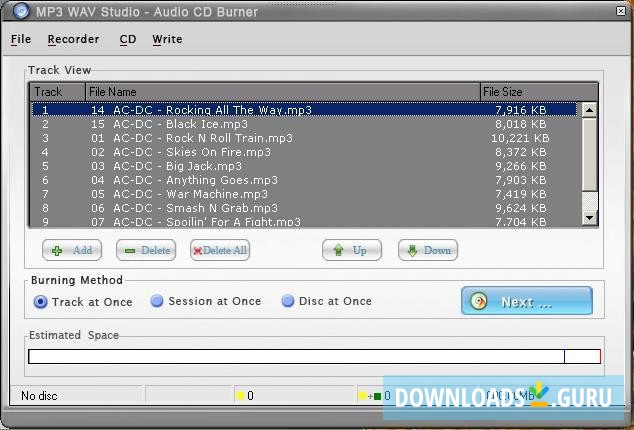Image resolution: width=634 pixels, height=430 pixels.
Task: Select row Rock N Roll Train.mp3
Action: [x=304, y=138]
